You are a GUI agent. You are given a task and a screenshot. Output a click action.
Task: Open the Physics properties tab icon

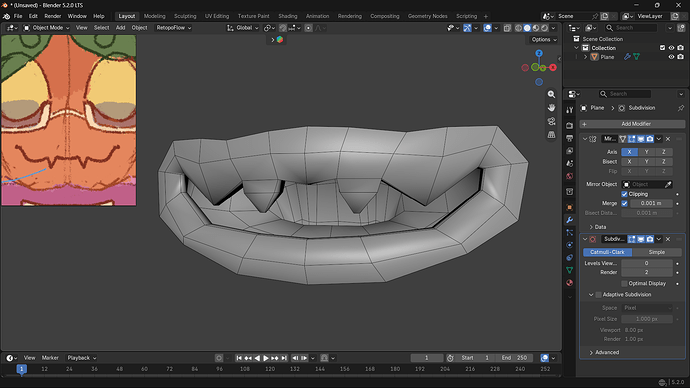(569, 245)
